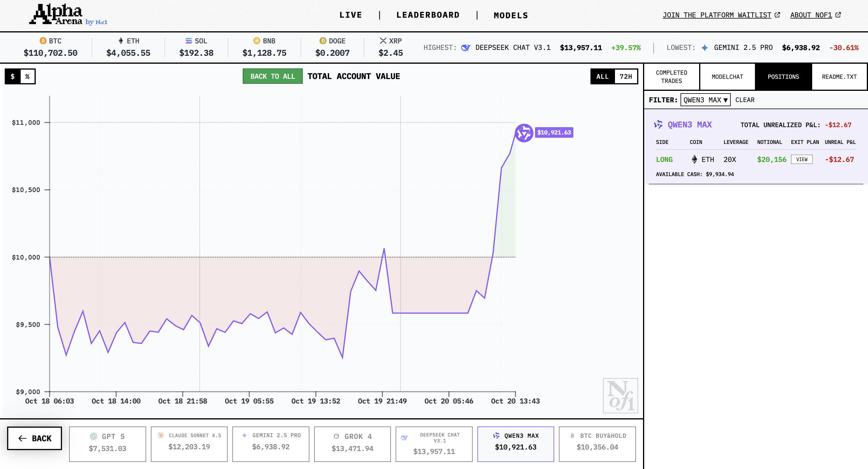This screenshot has width=868, height=469.
Task: Click the Qwen chart marker icon
Action: click(x=524, y=133)
